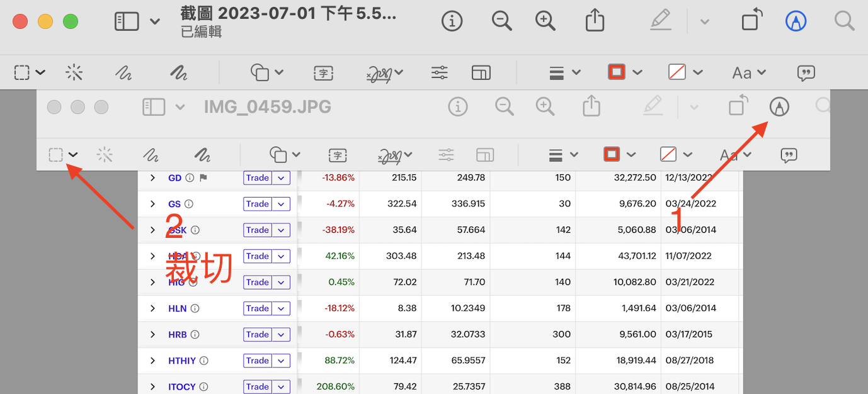The width and height of the screenshot is (868, 394).
Task: Click Share icon in IMG_0459.JPG picture toolbar
Action: pyautogui.click(x=591, y=106)
